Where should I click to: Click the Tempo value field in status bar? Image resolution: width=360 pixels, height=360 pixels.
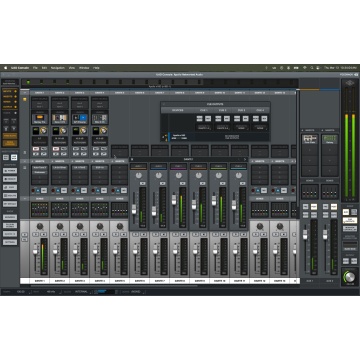click(20, 292)
